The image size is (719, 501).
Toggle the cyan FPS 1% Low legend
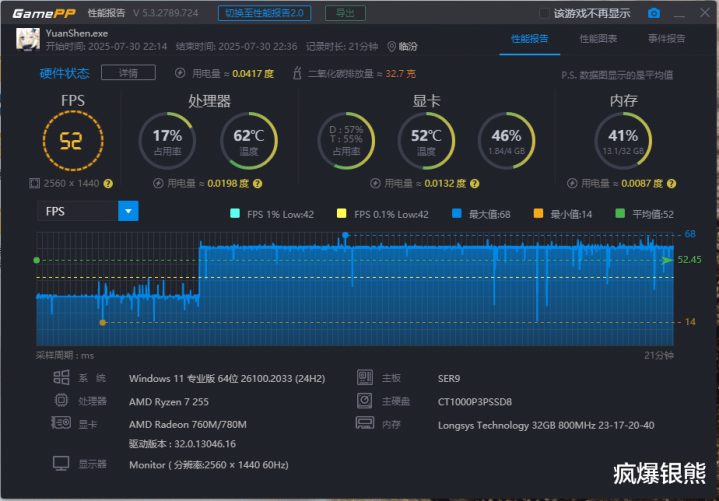pos(235,214)
